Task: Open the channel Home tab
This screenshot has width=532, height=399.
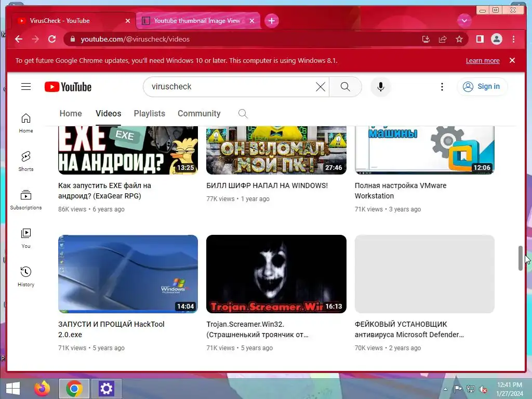Action: coord(71,113)
